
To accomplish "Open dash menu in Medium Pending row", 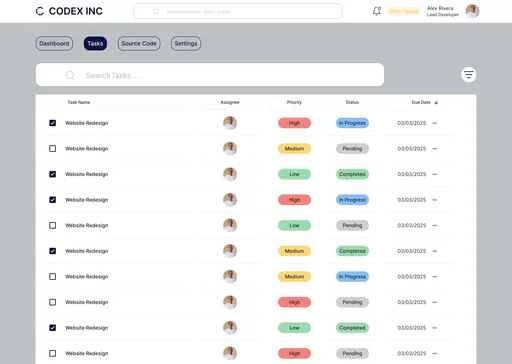I will click(x=435, y=149).
